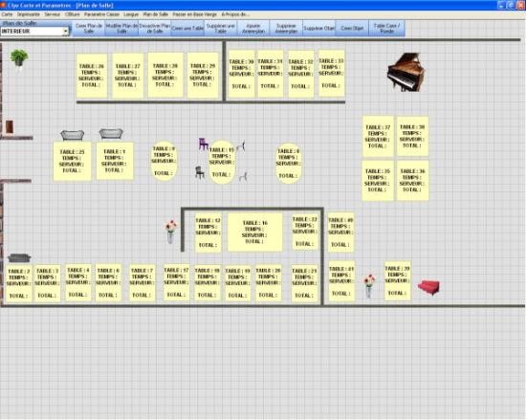
Task: Select the gray sofa above table 1
Action: point(111,134)
